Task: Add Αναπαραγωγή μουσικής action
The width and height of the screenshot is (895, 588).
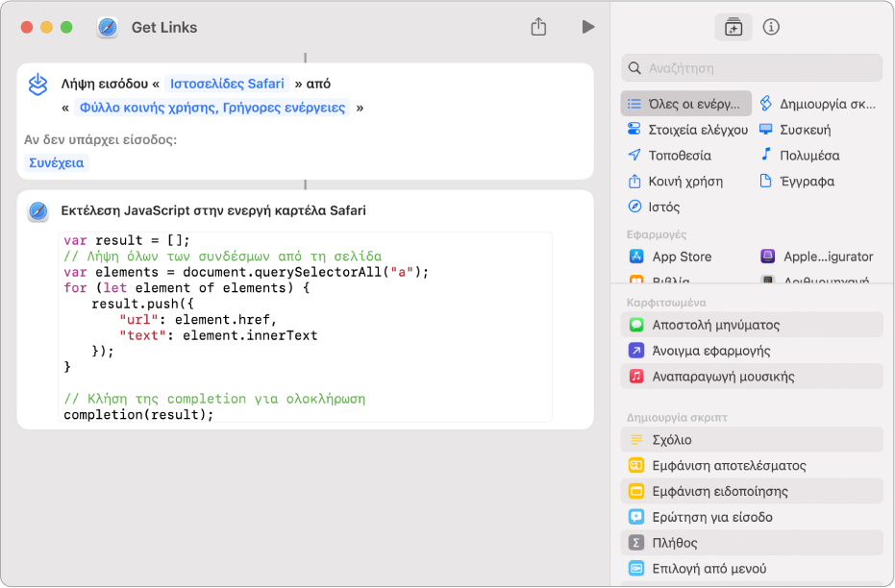Action: click(752, 376)
